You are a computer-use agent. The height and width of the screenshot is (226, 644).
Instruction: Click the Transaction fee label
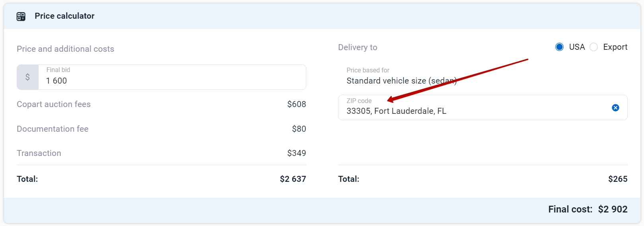coord(39,153)
